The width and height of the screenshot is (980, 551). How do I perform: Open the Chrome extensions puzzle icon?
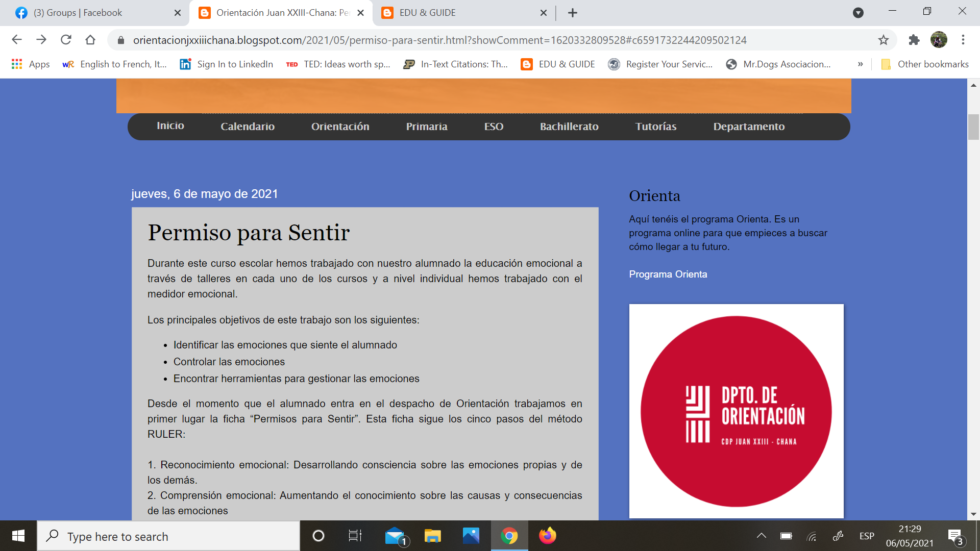[914, 40]
